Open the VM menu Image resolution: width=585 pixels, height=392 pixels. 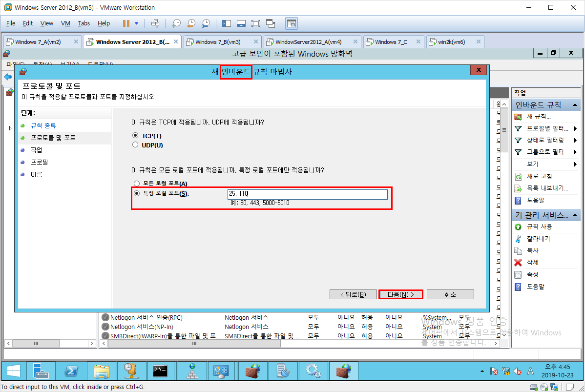65,23
